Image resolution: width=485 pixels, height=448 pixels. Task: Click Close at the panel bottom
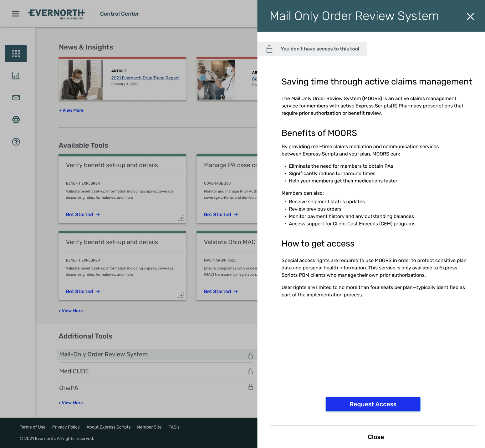(376, 437)
